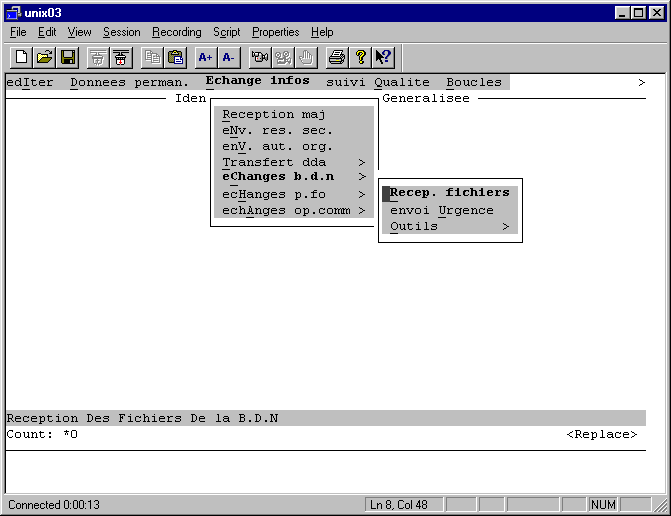Click the Generalisee header text
This screenshot has height=516, width=671.
(x=426, y=98)
